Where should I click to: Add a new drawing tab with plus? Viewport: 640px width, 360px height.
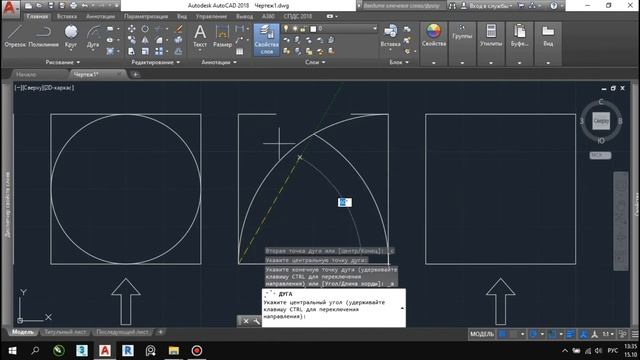pyautogui.click(x=135, y=74)
